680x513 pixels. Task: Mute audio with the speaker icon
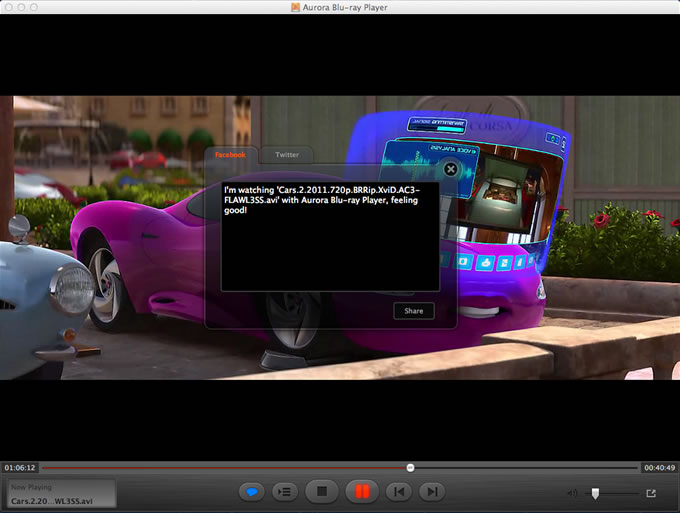click(572, 493)
